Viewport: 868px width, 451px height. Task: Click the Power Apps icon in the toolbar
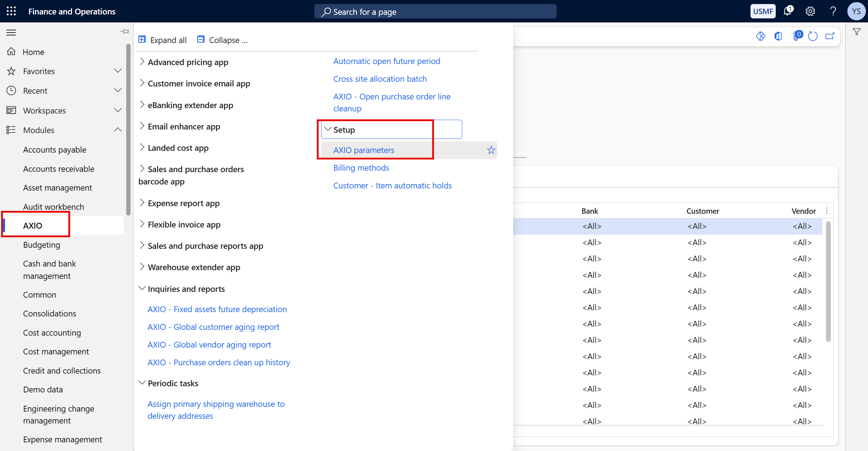761,36
